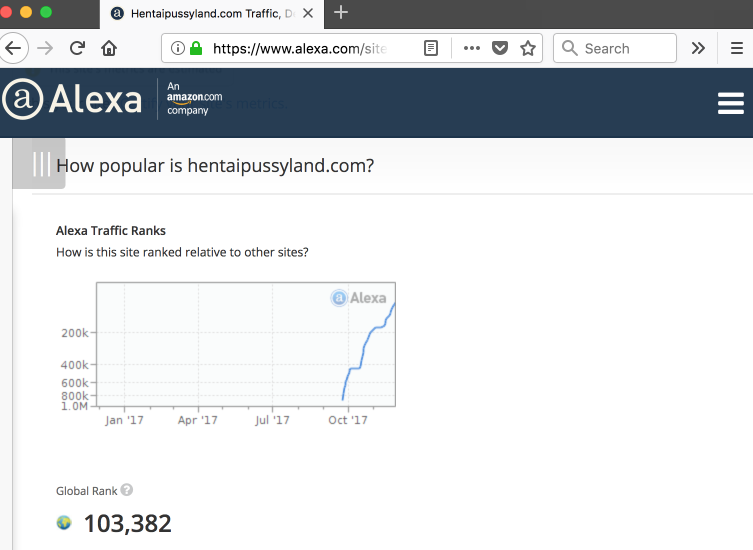Save the page to Pocket
This screenshot has height=550, width=753.
500,48
